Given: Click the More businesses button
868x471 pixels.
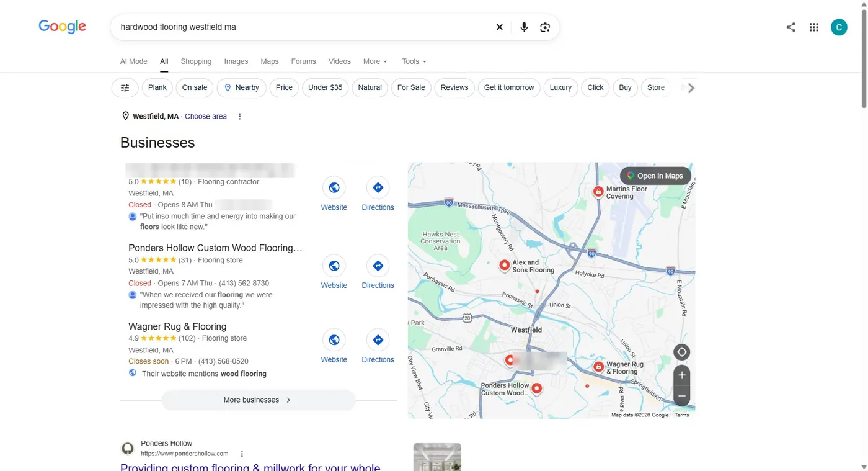Looking at the screenshot, I should pyautogui.click(x=259, y=400).
